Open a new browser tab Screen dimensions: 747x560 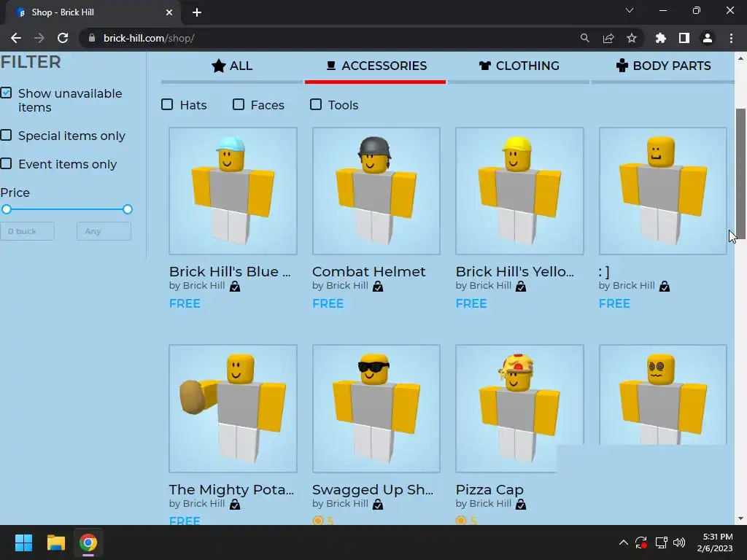tap(197, 12)
